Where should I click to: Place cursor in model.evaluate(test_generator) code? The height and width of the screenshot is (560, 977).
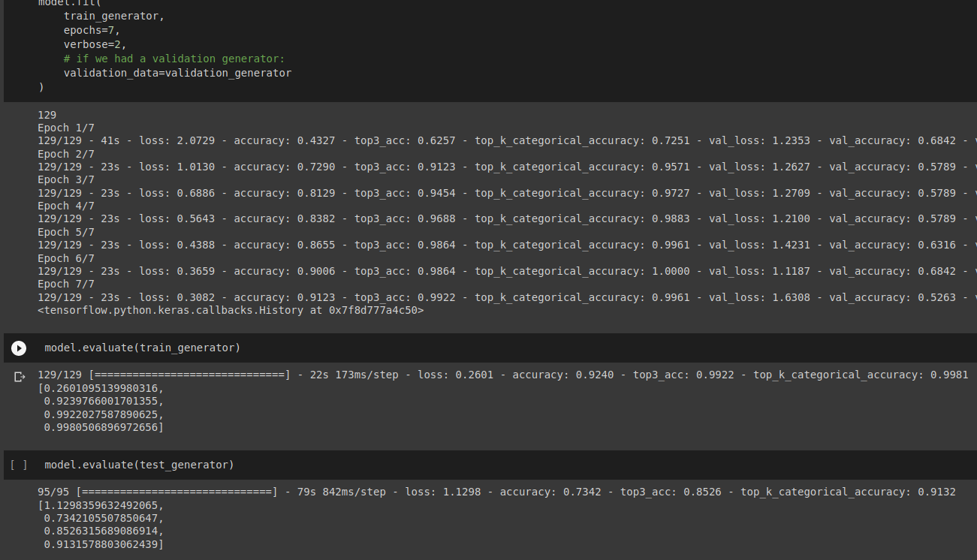click(139, 465)
